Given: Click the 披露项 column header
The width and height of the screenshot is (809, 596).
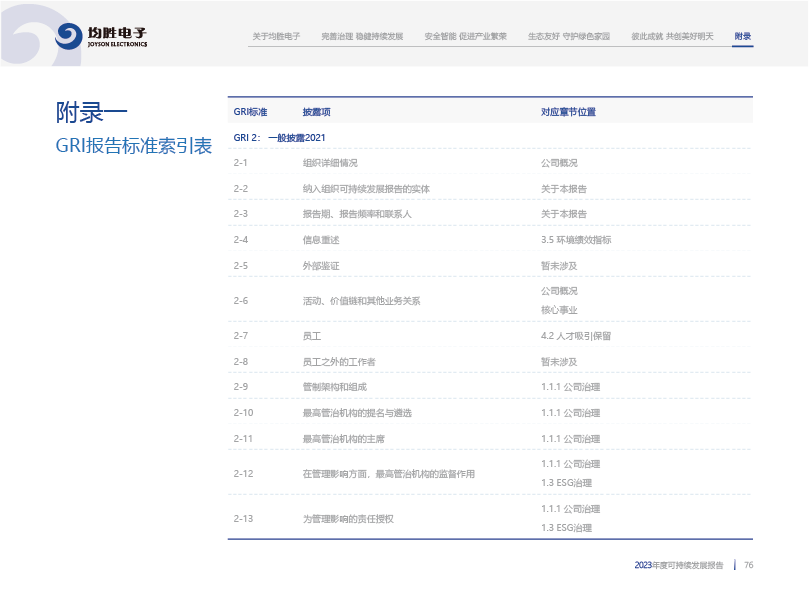Looking at the screenshot, I should click(316, 112).
